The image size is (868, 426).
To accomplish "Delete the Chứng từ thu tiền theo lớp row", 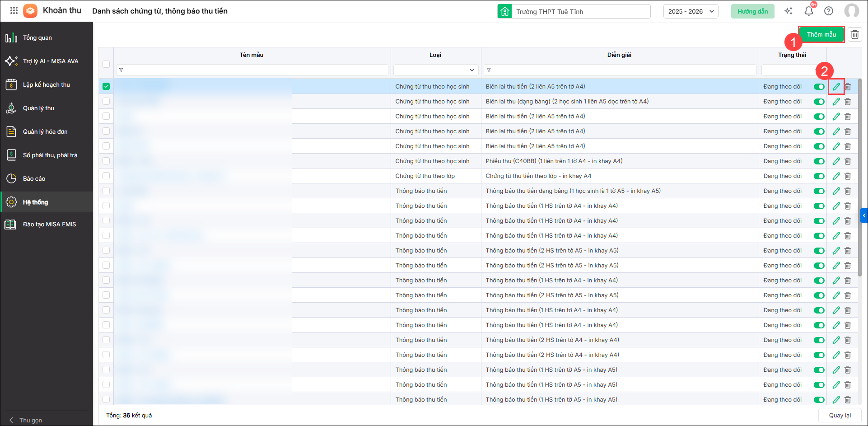I will click(x=848, y=176).
